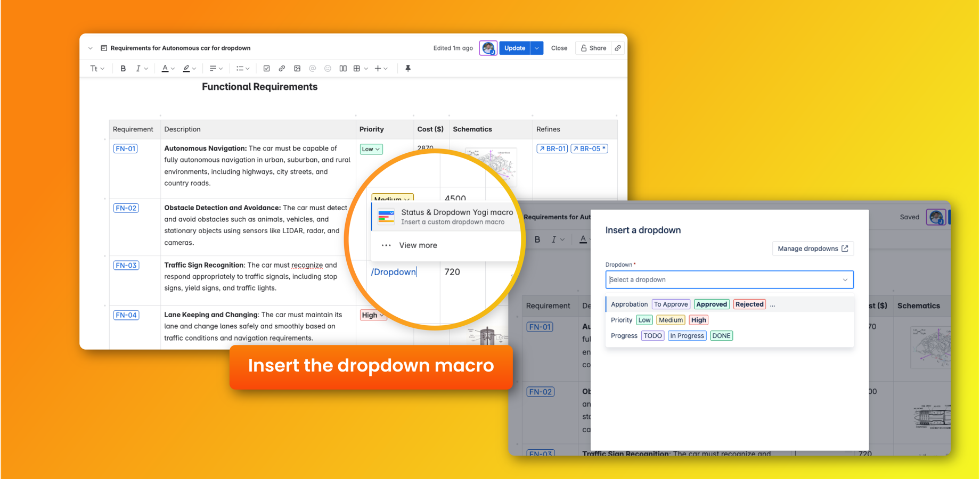The image size is (980, 479).
Task: Open the FN-02 requirement link
Action: (126, 208)
